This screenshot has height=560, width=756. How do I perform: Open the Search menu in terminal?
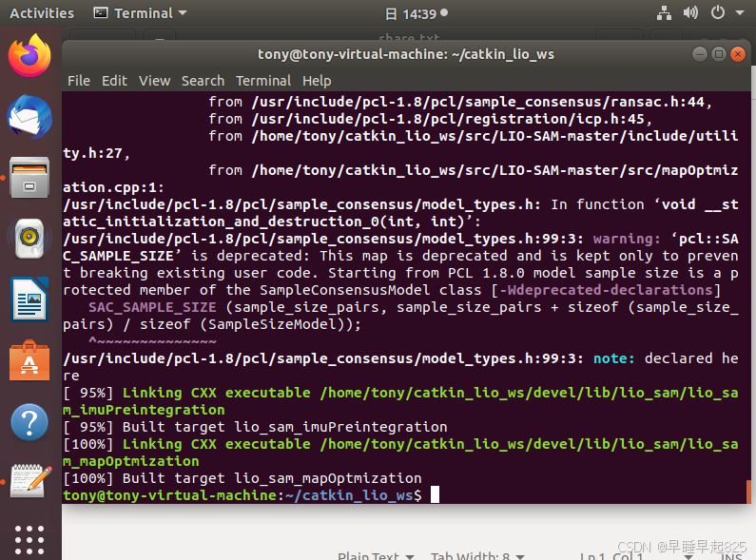203,81
